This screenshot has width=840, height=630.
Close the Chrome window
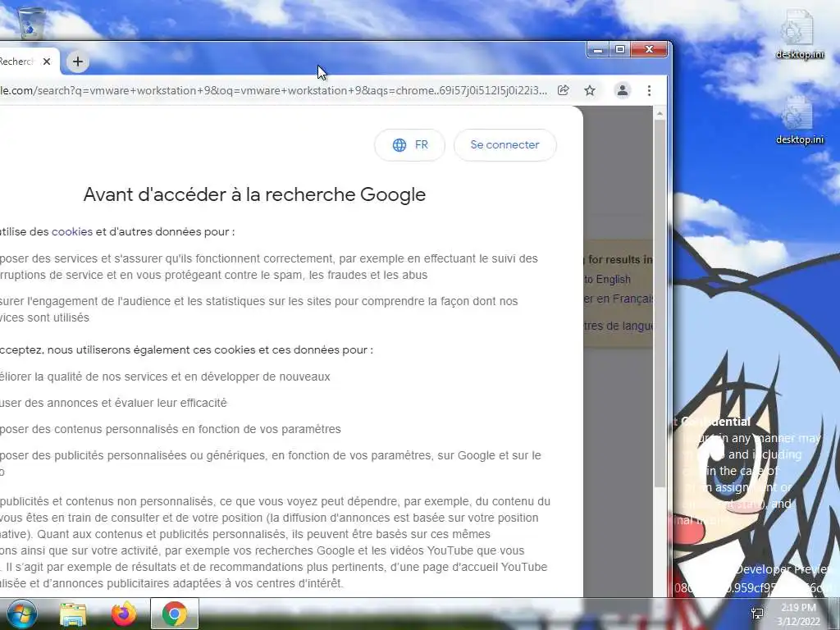(650, 50)
